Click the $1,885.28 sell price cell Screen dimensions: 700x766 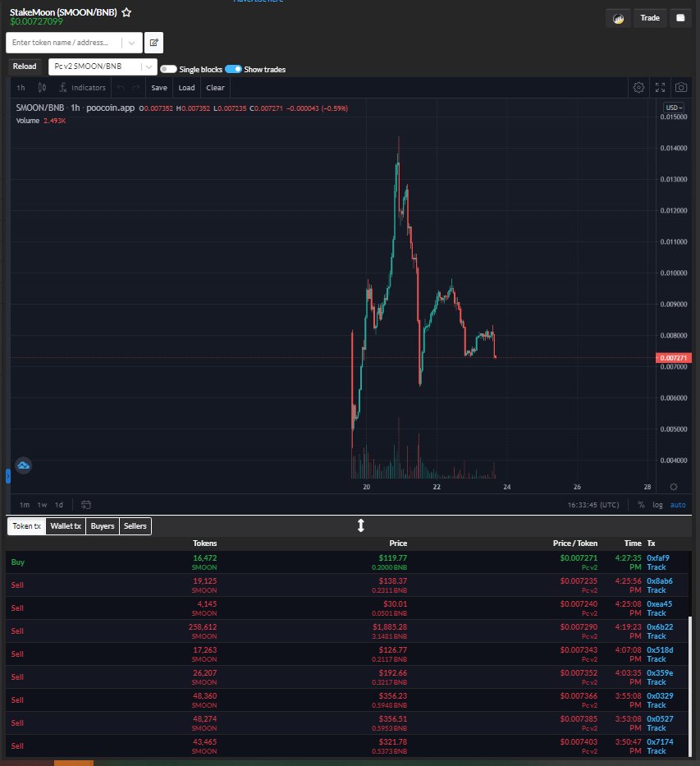[390, 626]
